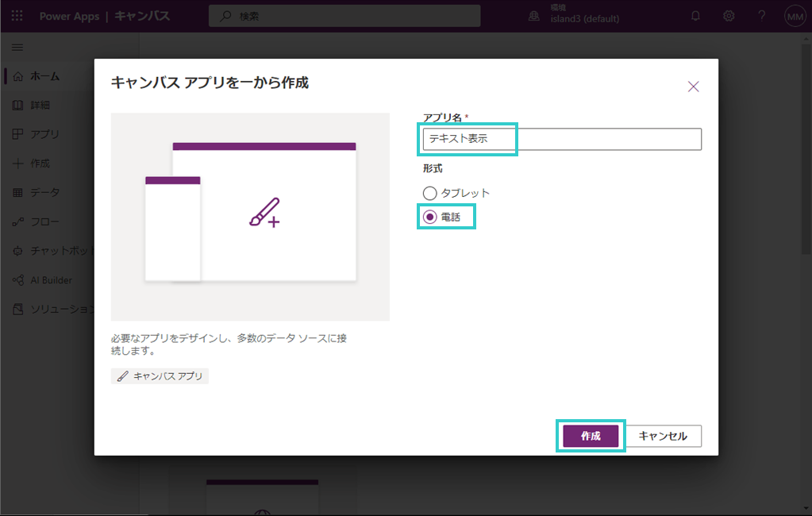Select the 電話 radio button

(429, 216)
